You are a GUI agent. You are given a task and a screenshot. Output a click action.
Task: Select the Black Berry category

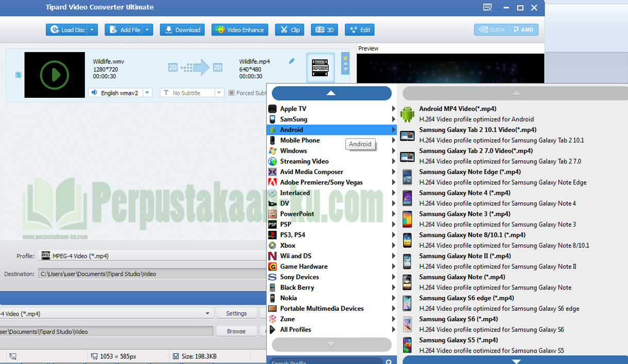332,287
